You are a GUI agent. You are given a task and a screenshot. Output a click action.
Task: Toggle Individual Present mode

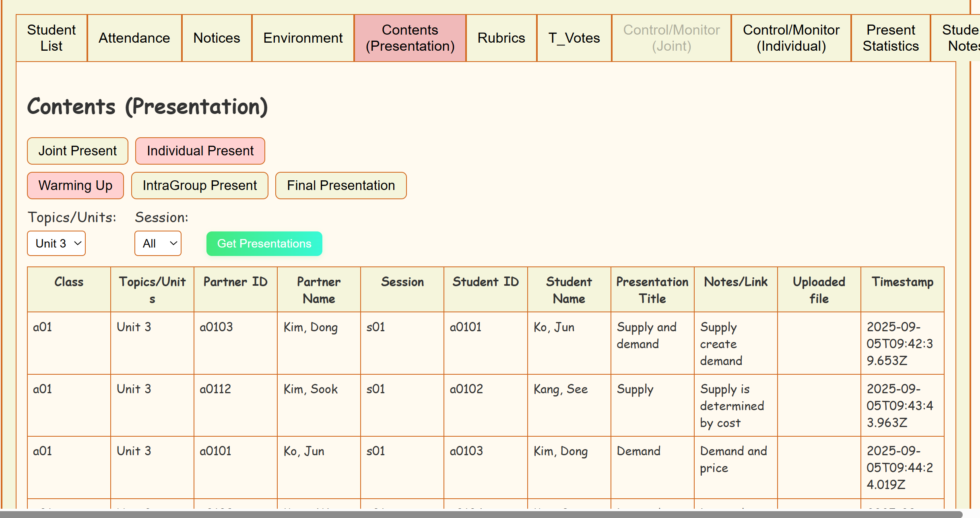click(200, 151)
